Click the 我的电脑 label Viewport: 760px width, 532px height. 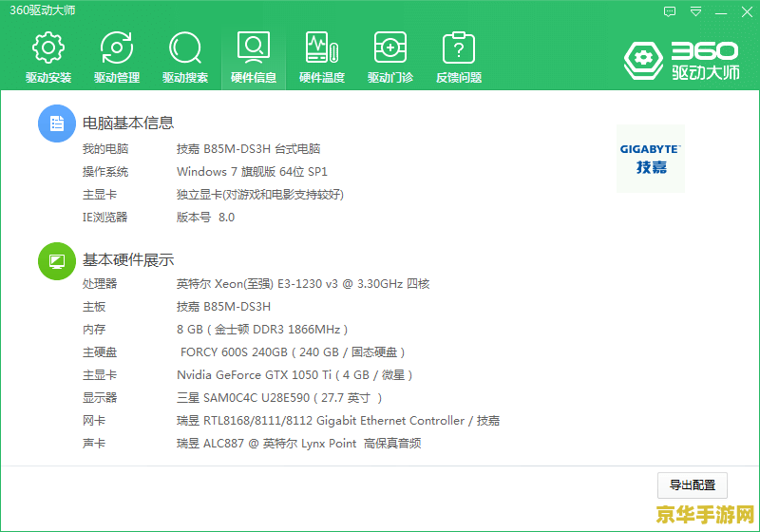coord(105,149)
